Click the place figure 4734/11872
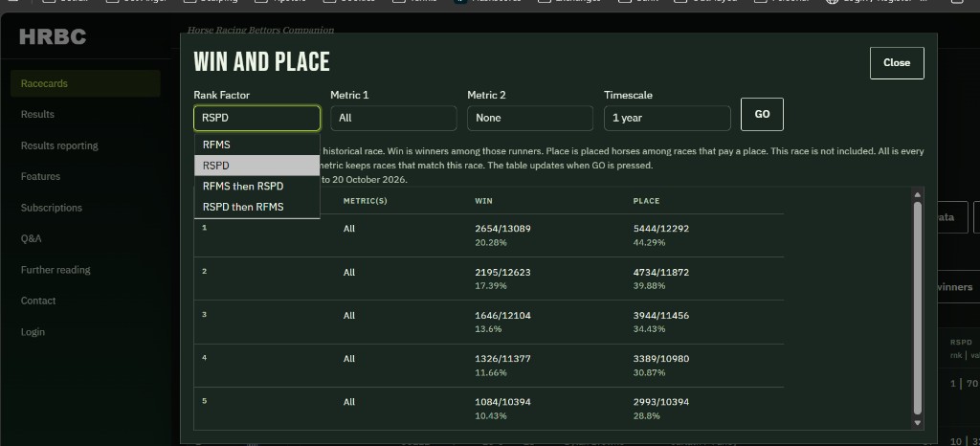 click(x=661, y=273)
